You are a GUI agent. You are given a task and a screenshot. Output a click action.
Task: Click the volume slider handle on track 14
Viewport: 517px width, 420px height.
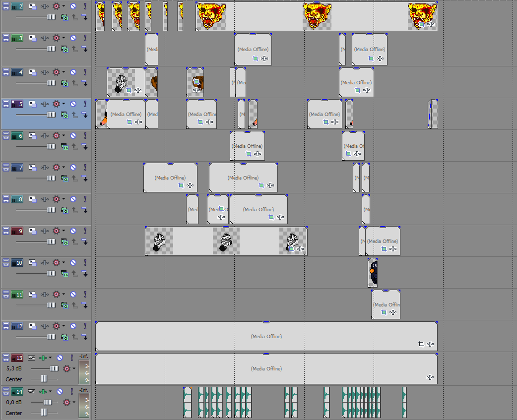pos(47,402)
